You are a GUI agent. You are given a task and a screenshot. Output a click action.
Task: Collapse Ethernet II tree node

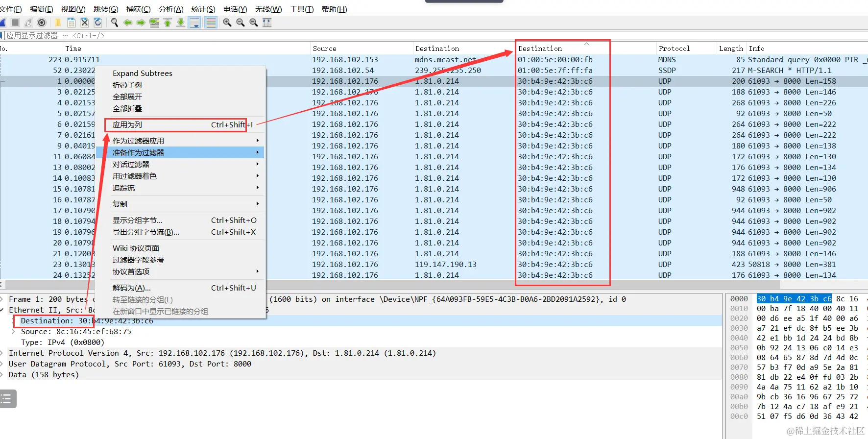pos(2,310)
